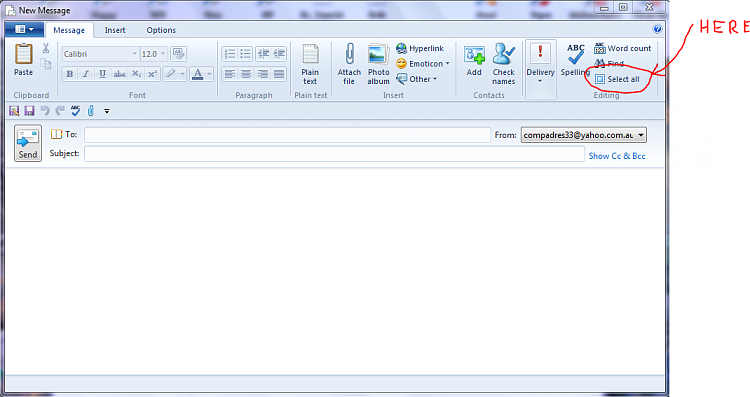Toggle strikethrough formatting
This screenshot has height=397, width=750.
tap(120, 74)
